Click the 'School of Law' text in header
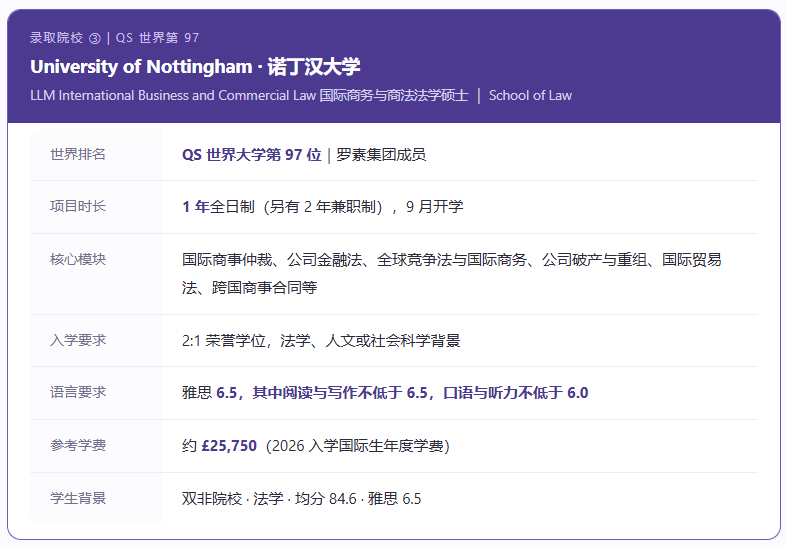 (x=530, y=95)
